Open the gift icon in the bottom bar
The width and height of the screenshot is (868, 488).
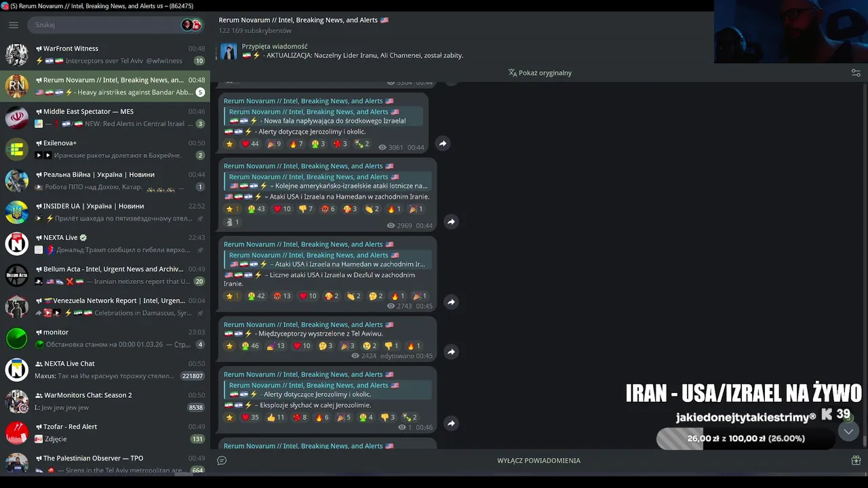856,460
